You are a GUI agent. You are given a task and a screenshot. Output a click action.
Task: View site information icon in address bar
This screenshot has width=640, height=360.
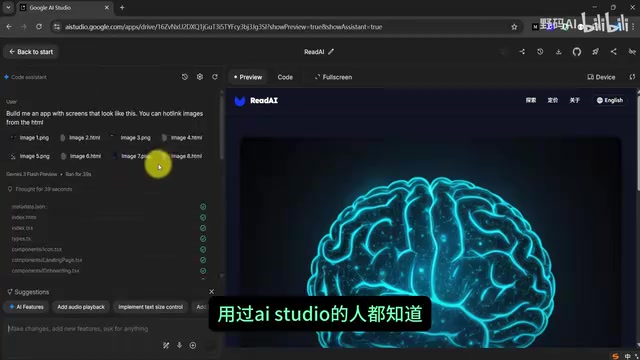pyautogui.click(x=57, y=27)
